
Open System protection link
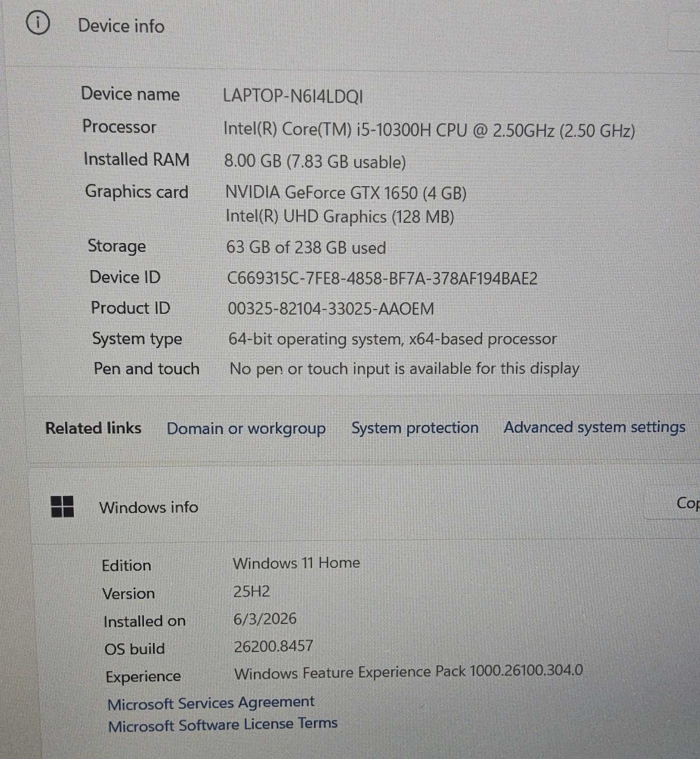coord(415,428)
